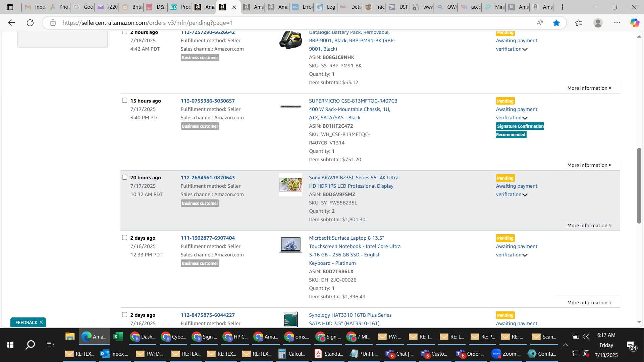Open Sony BRAVIA product thumbnail
Viewport: 644px width, 362px height.
(290, 184)
